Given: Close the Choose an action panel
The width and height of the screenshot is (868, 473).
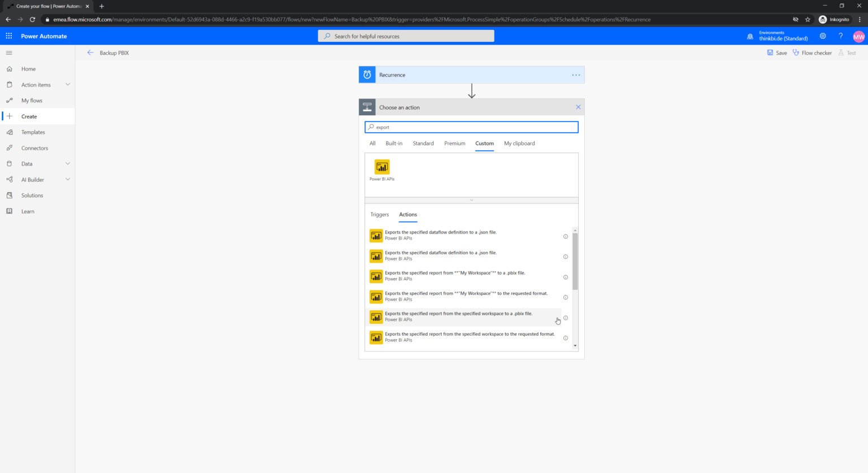Looking at the screenshot, I should coord(578,107).
